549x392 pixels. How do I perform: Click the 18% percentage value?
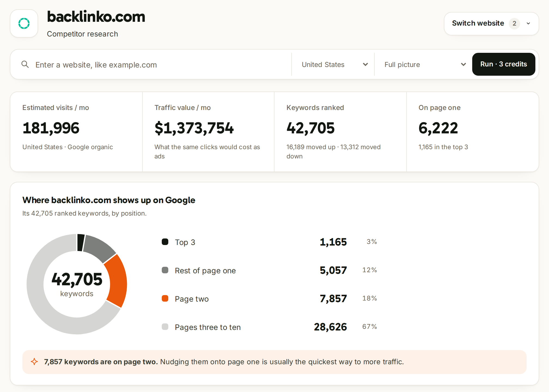[370, 298]
